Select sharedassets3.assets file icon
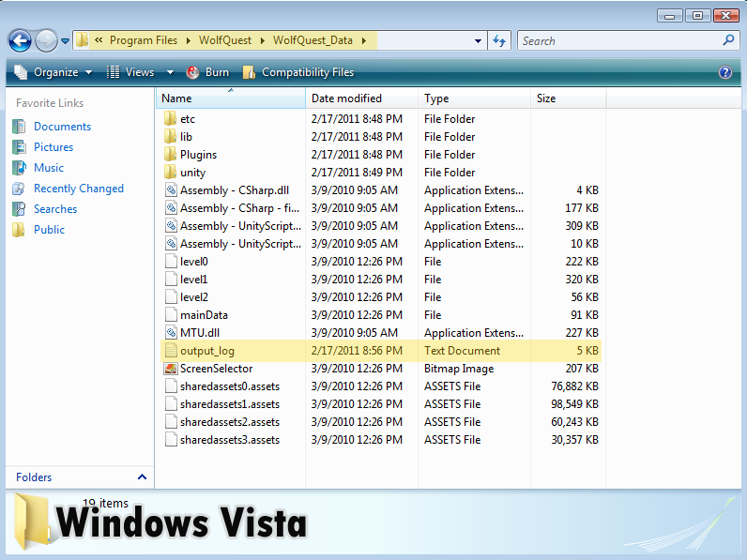The height and width of the screenshot is (560, 747). click(171, 440)
